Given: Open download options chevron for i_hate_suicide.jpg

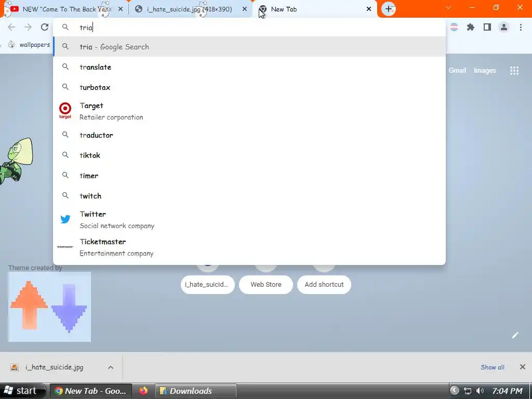Looking at the screenshot, I should pos(110,367).
